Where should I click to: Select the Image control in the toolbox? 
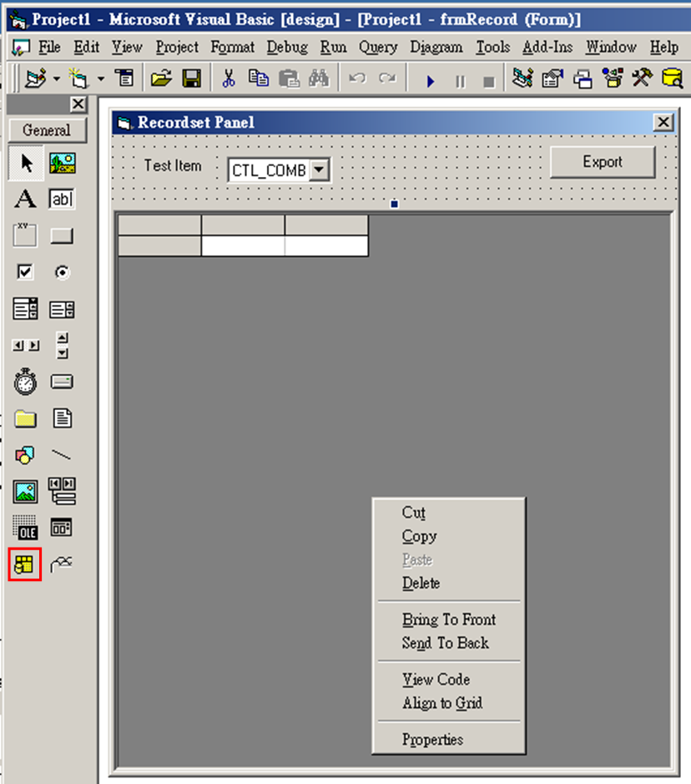coord(24,492)
